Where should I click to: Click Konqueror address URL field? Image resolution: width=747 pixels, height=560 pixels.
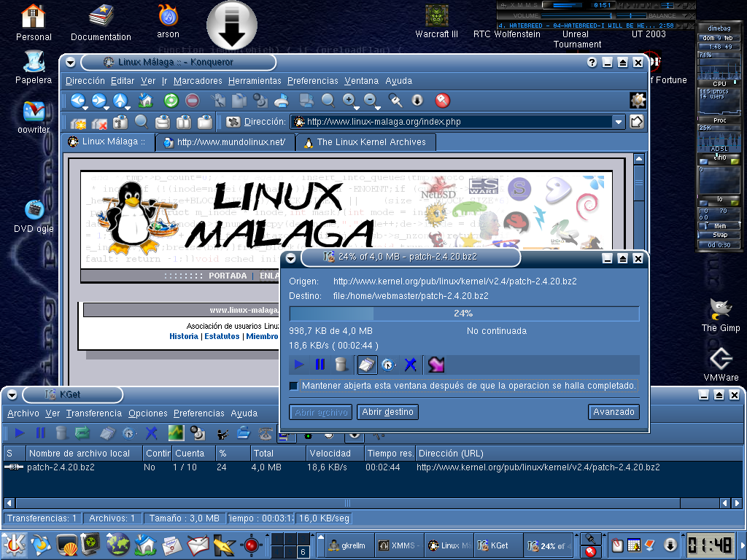(x=452, y=122)
